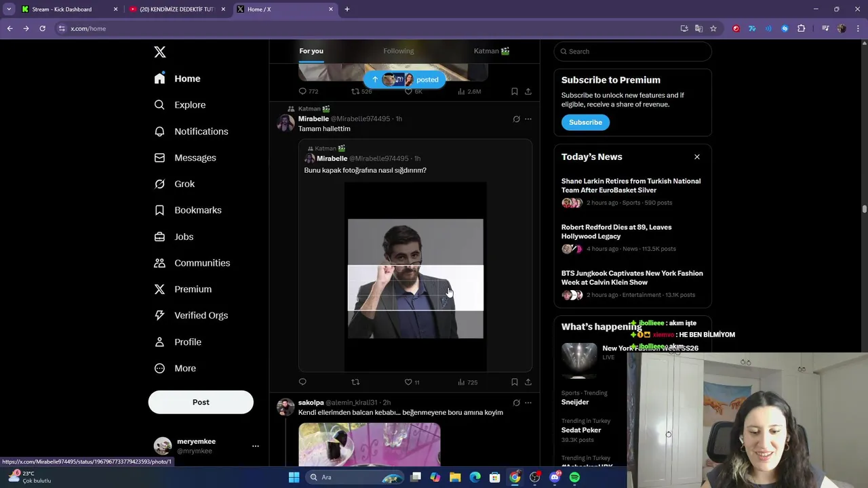Like the Mirabelle post with 11 likes

[x=412, y=382]
